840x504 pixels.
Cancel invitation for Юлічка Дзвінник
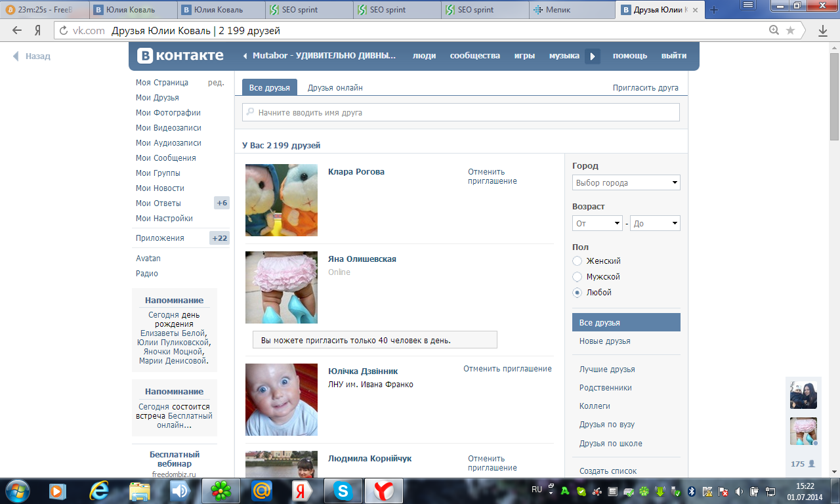507,368
